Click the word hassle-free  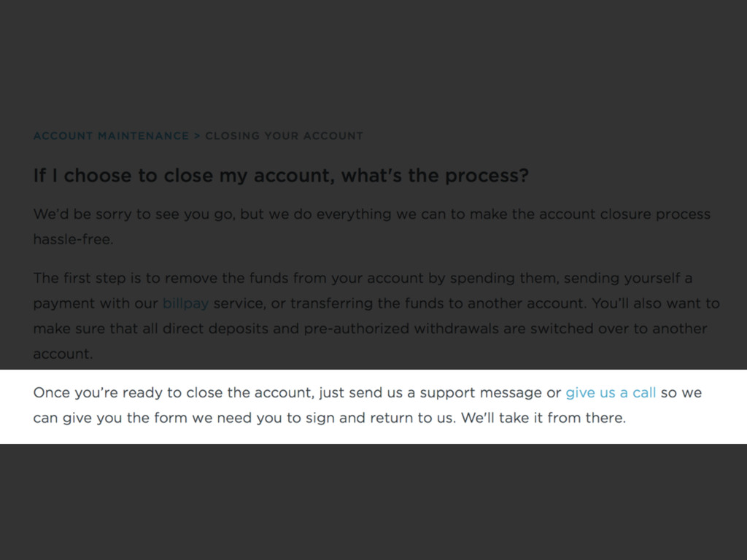pos(73,239)
